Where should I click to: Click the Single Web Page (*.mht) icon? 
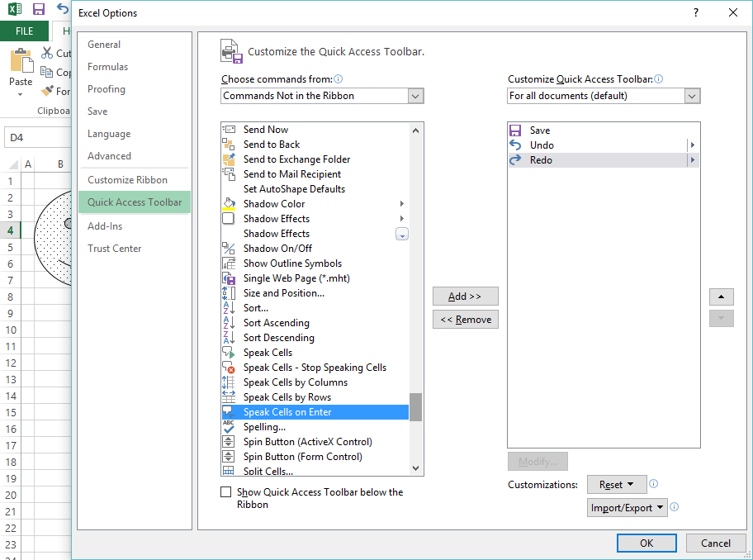tap(229, 278)
